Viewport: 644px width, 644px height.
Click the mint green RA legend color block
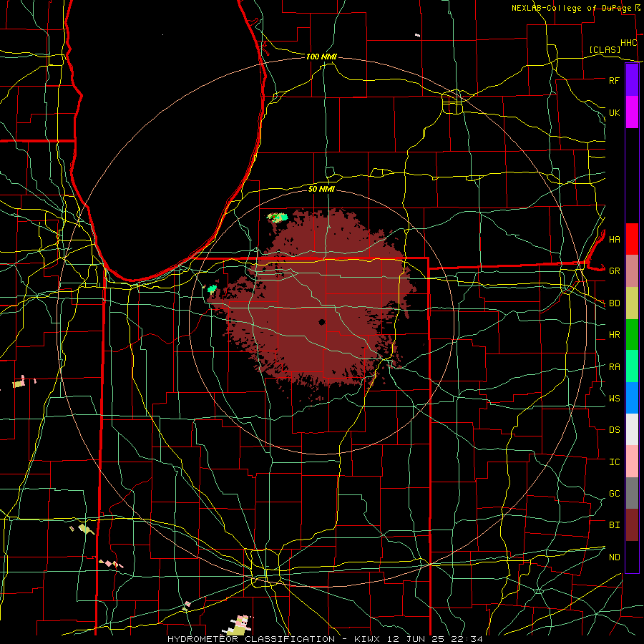click(x=632, y=366)
